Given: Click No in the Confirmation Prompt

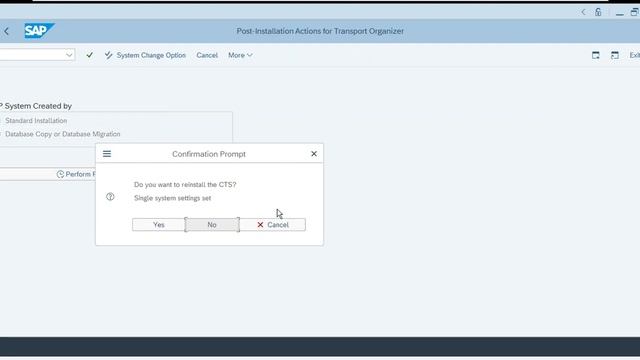Looking at the screenshot, I should click(x=212, y=225).
